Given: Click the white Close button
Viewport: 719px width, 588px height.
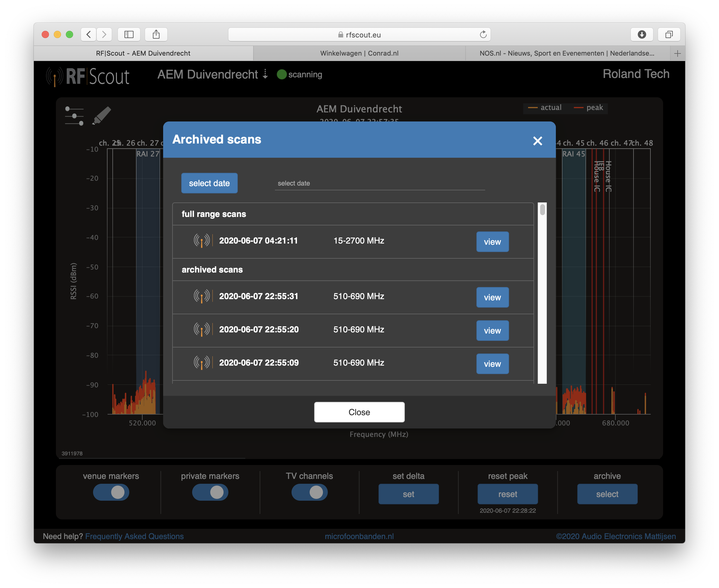Looking at the screenshot, I should click(359, 412).
